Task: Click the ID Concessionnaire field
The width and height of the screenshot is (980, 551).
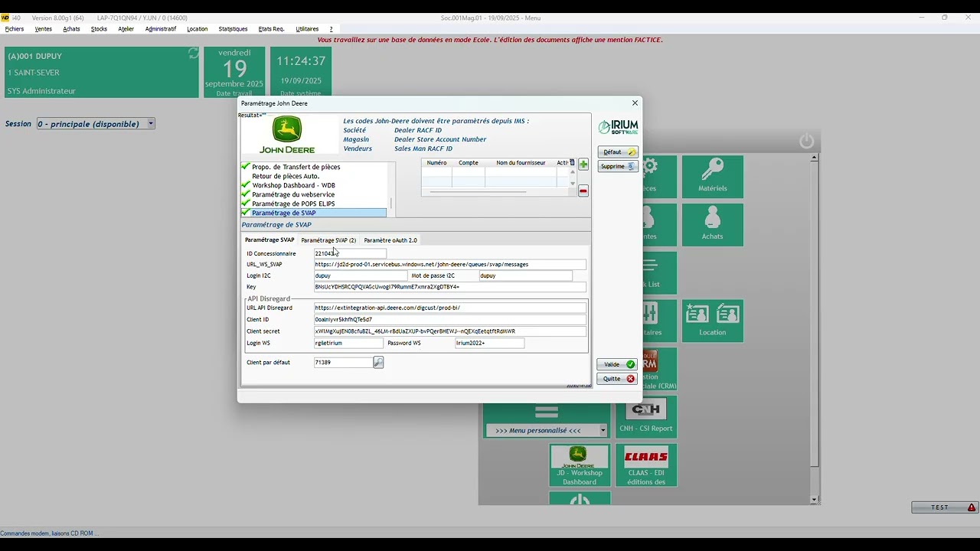Action: [x=350, y=253]
